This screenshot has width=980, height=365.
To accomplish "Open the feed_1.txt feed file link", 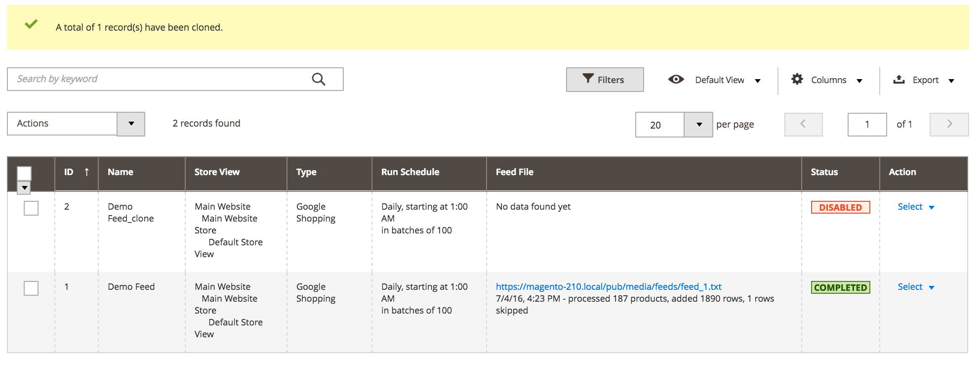I will pyautogui.click(x=609, y=287).
